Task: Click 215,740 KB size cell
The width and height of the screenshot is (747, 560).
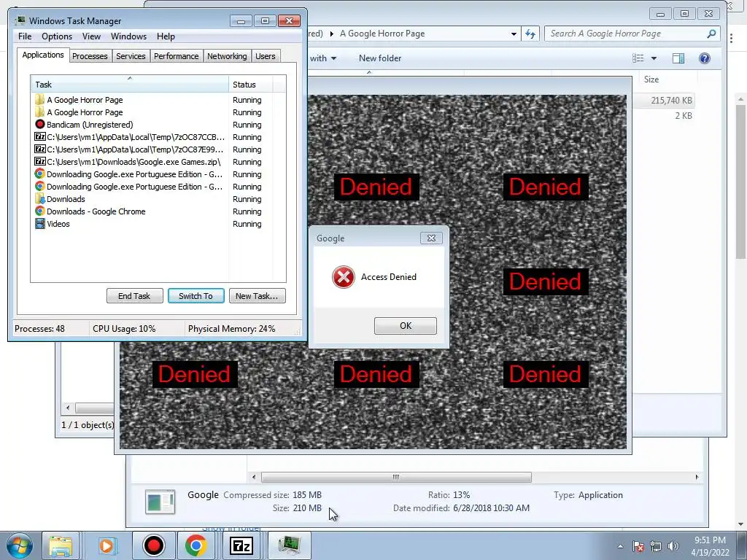Action: (671, 101)
